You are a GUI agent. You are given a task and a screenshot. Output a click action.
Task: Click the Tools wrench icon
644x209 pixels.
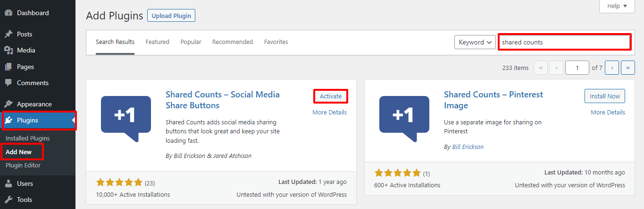[8, 200]
